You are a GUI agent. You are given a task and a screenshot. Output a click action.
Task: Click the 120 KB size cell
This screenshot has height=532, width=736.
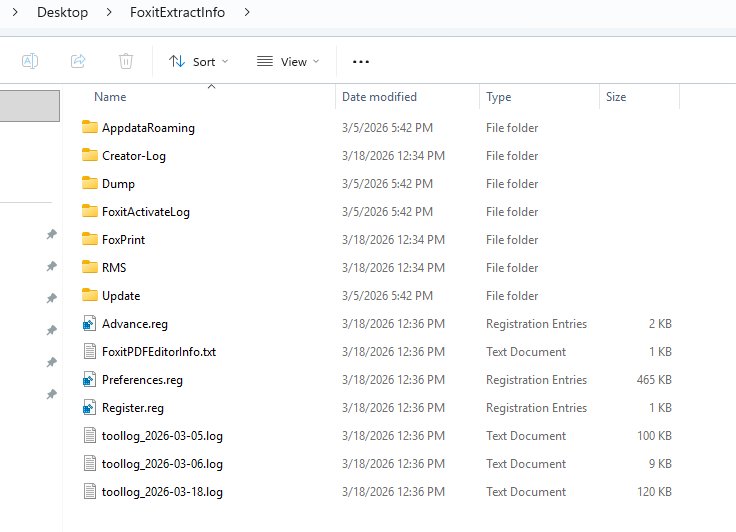[654, 492]
